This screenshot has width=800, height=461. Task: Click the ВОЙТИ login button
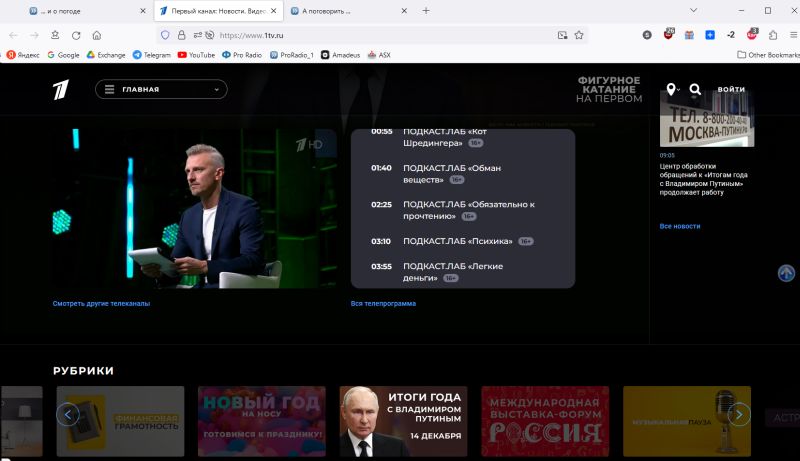731,89
